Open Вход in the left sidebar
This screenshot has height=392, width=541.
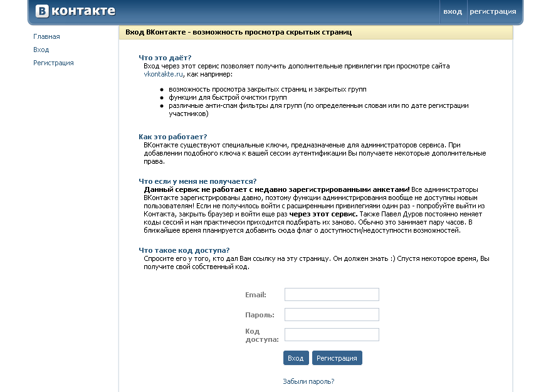click(41, 50)
